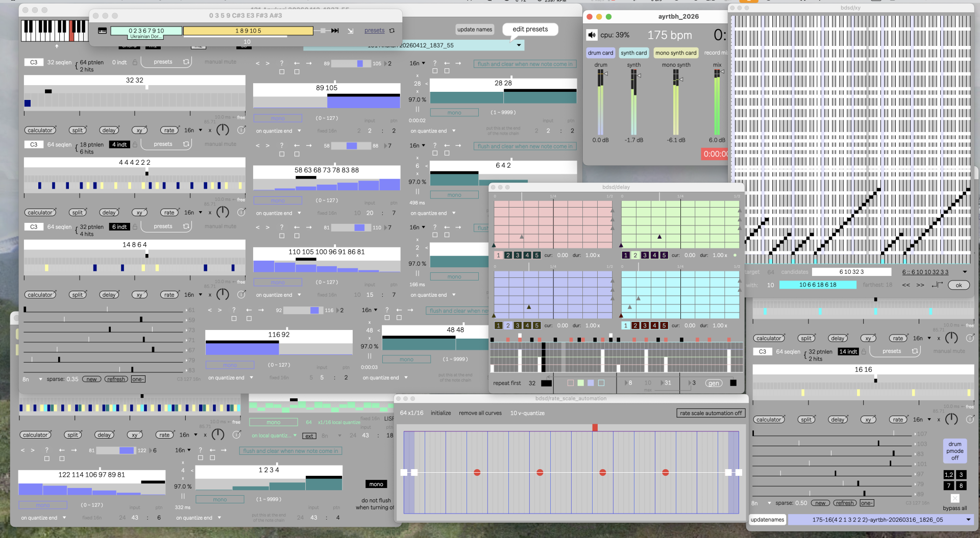The image size is (980, 538).
Task: Click the yellow 1 8 9 10 5 number field
Action: click(248, 31)
